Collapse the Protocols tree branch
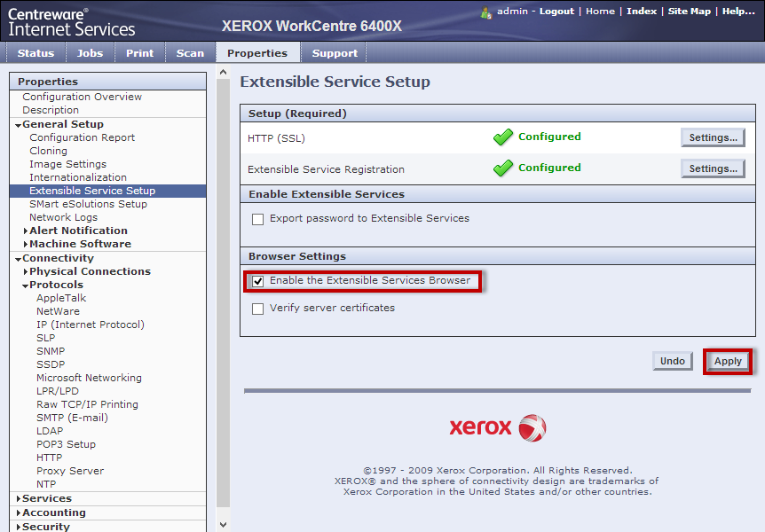Viewport: 765px width, 532px height. click(26, 286)
